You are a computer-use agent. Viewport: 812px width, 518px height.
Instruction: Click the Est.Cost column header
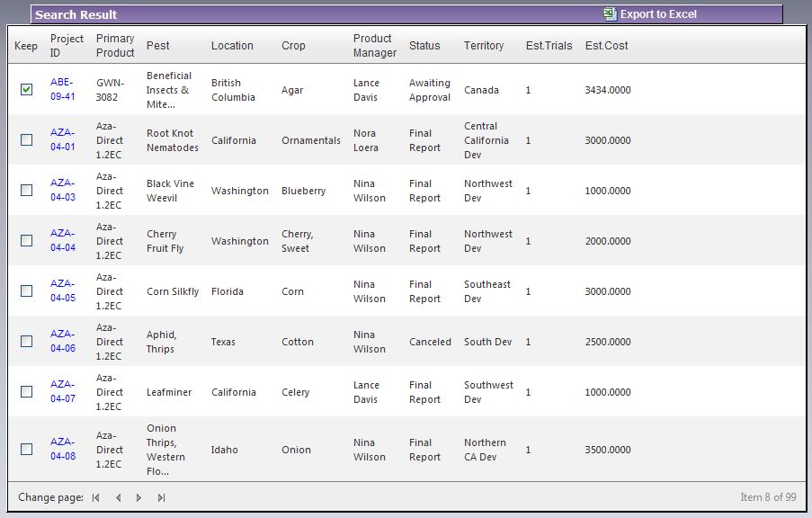[606, 46]
